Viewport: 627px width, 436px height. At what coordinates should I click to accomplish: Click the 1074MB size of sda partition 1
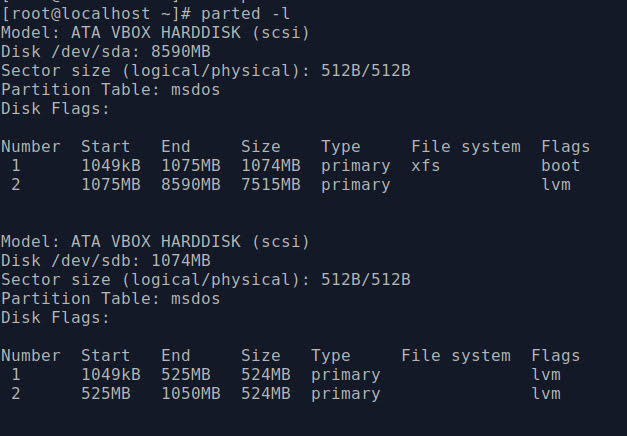[271, 166]
